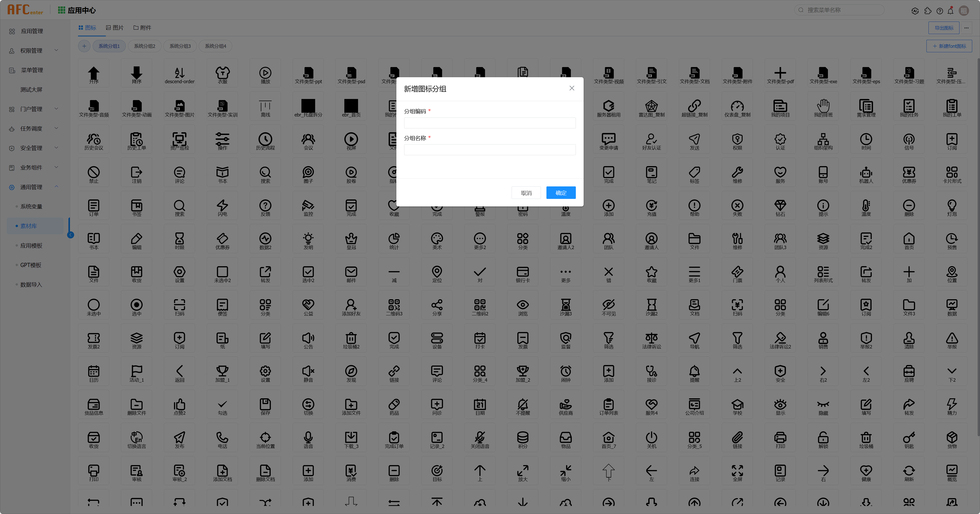Click the 分组编码 input field
Screen dimensions: 980x514
(x=490, y=123)
